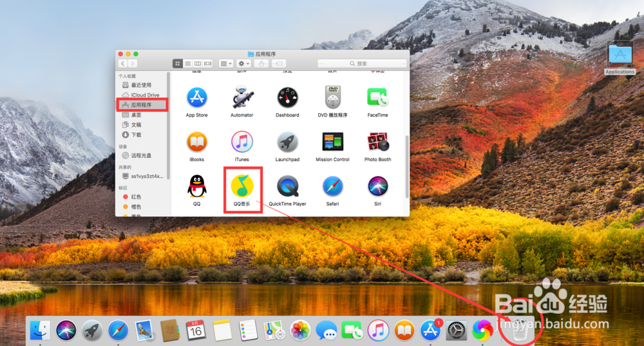Switch Finder to Cover Flow view
The width and height of the screenshot is (644, 346).
208,63
